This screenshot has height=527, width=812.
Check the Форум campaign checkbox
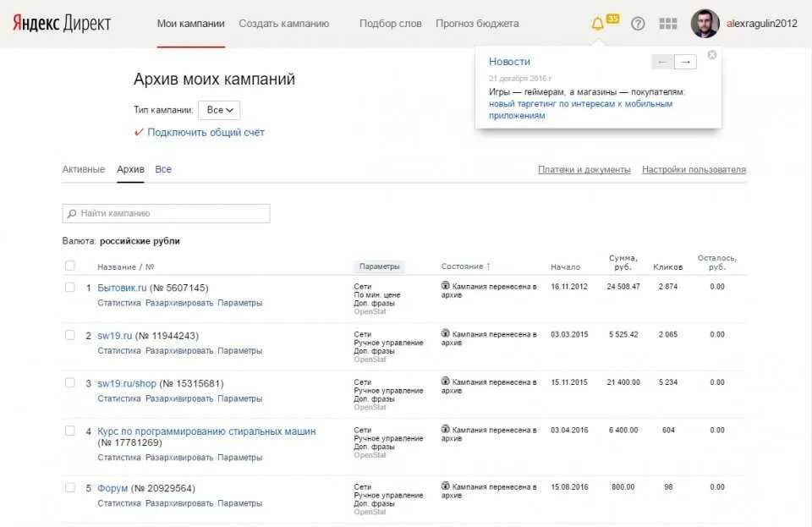tap(70, 487)
